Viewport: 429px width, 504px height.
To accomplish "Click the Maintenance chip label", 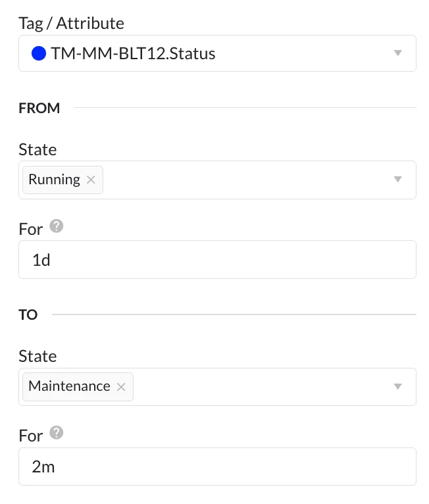I will (x=69, y=387).
